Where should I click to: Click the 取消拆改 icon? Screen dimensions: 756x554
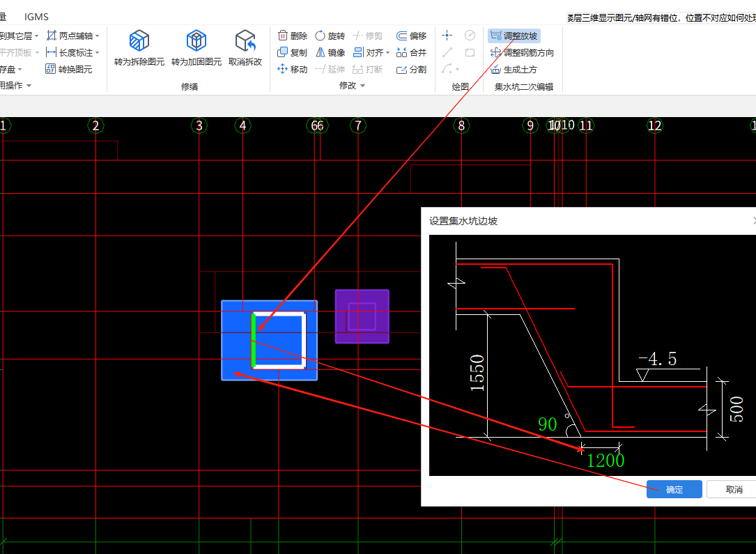245,40
